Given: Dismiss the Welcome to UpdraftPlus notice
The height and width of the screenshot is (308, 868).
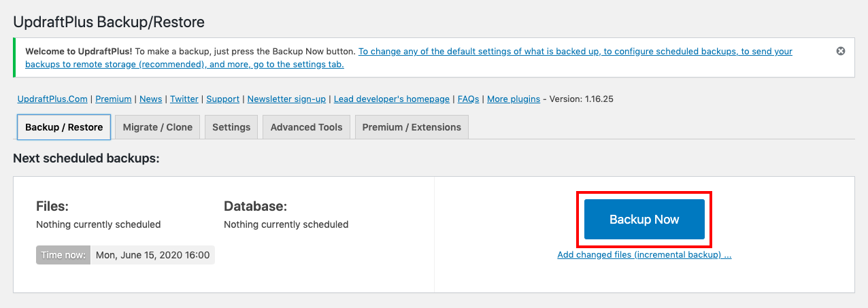Looking at the screenshot, I should 840,51.
